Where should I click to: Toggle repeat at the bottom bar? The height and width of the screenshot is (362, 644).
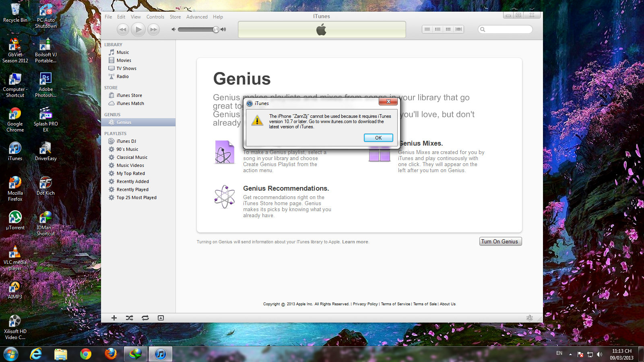pos(145,318)
